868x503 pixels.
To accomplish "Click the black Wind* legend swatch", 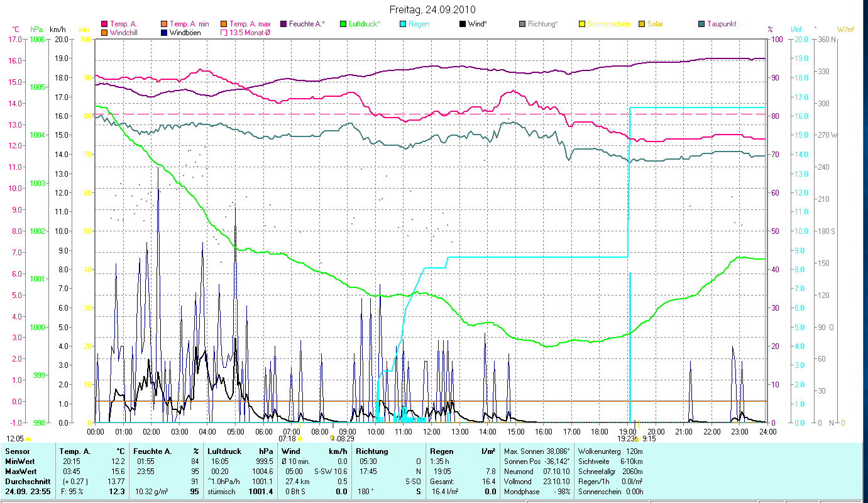I will tap(463, 24).
